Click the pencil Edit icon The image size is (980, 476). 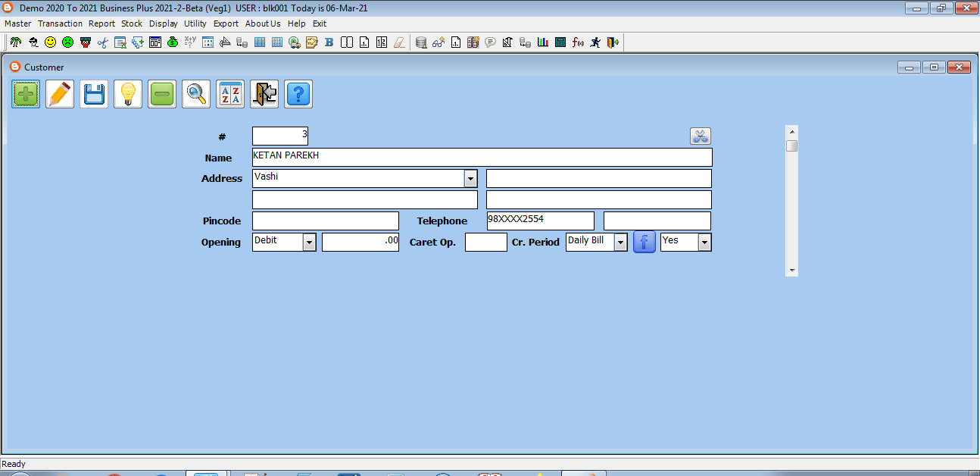60,95
